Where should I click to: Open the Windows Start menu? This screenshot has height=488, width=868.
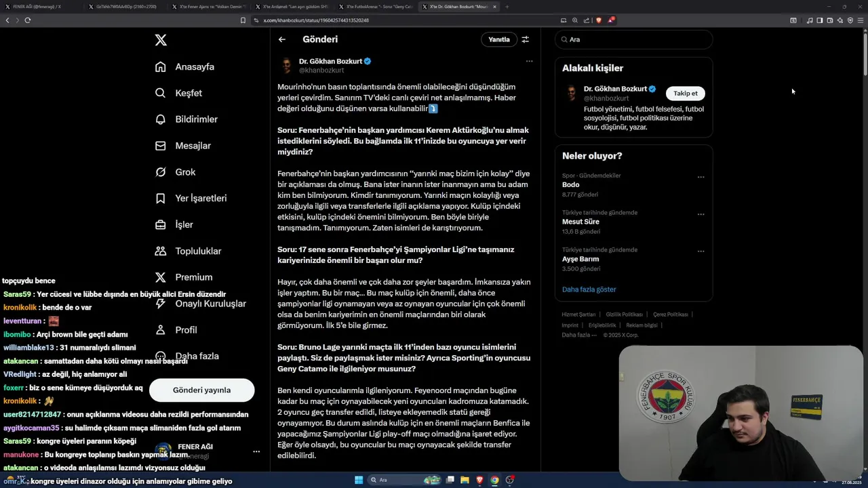[359, 480]
